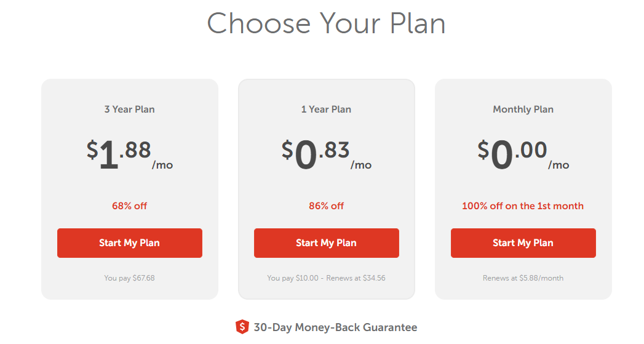644x344 pixels.
Task: Start the Monthly Plan
Action: [523, 243]
